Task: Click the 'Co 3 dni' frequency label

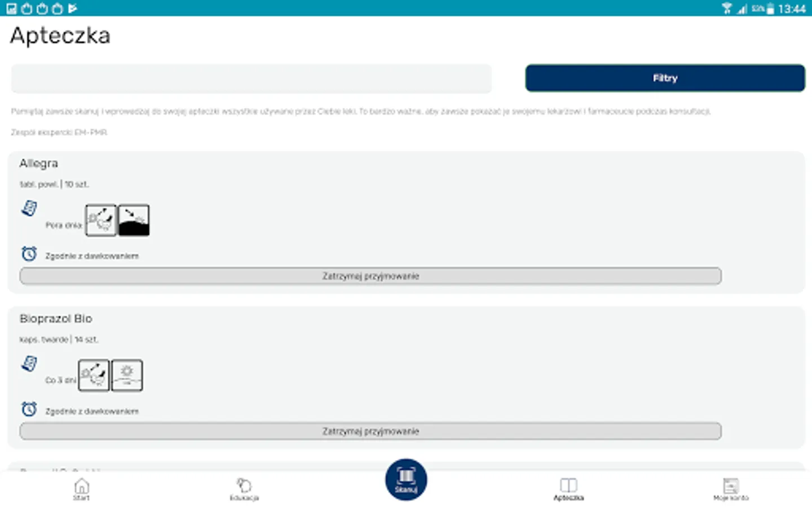Action: [60, 380]
